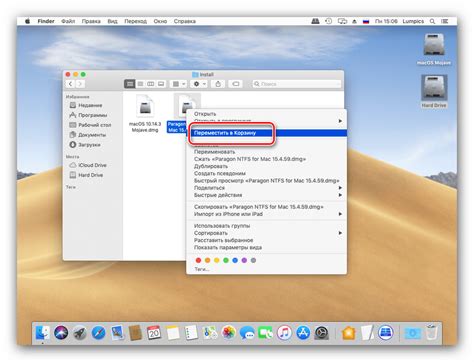
Task: Open Downloads folder in the Dock
Action: pos(413,333)
